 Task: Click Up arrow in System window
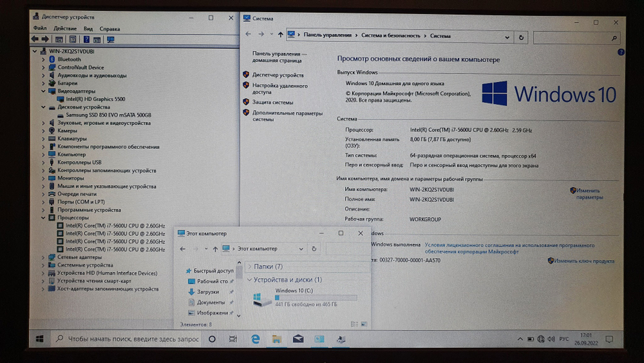pyautogui.click(x=281, y=35)
